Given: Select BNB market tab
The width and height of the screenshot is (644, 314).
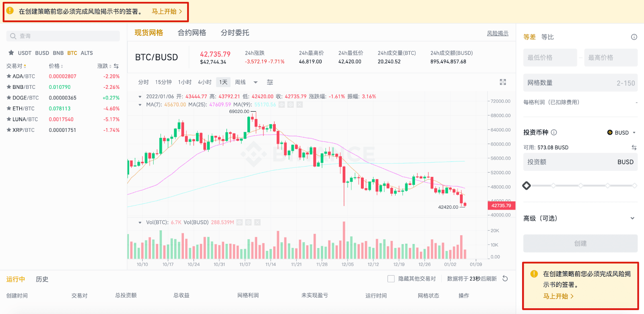Looking at the screenshot, I should pos(58,53).
